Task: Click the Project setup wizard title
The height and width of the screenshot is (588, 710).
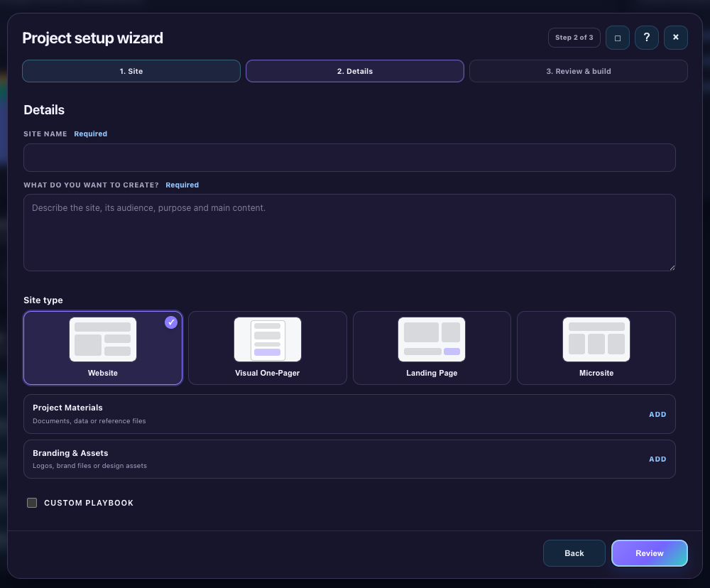Action: click(x=92, y=38)
